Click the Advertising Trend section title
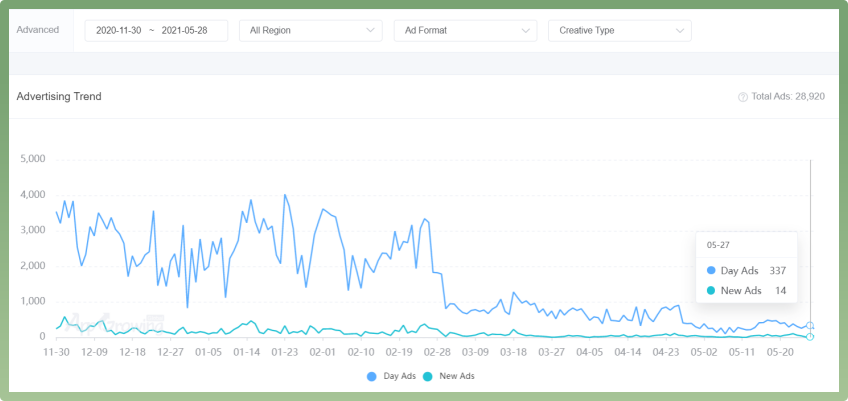The image size is (848, 401). coord(59,97)
